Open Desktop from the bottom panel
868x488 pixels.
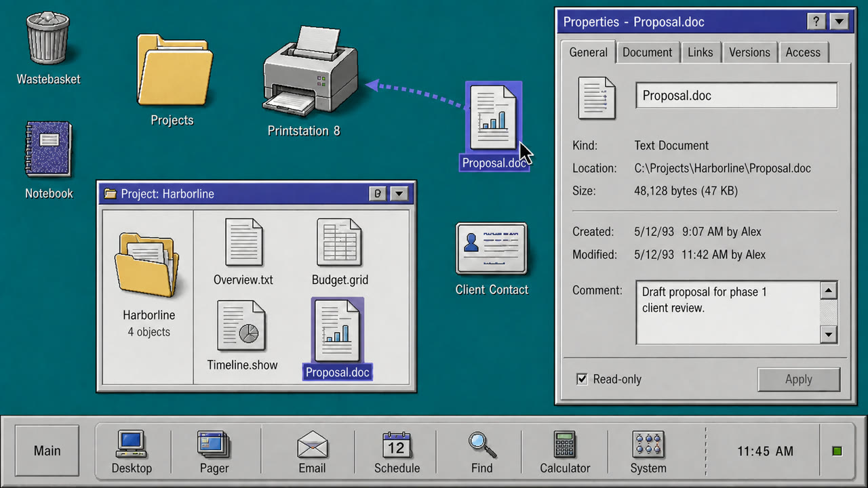pyautogui.click(x=132, y=451)
